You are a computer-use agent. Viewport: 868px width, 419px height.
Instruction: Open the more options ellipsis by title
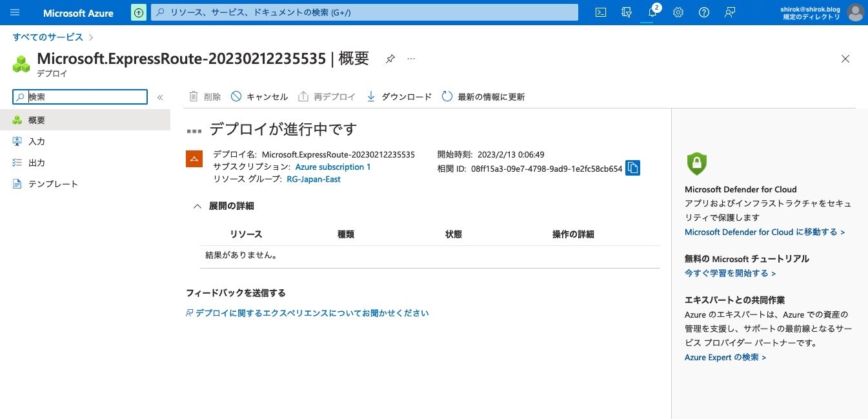(x=411, y=59)
